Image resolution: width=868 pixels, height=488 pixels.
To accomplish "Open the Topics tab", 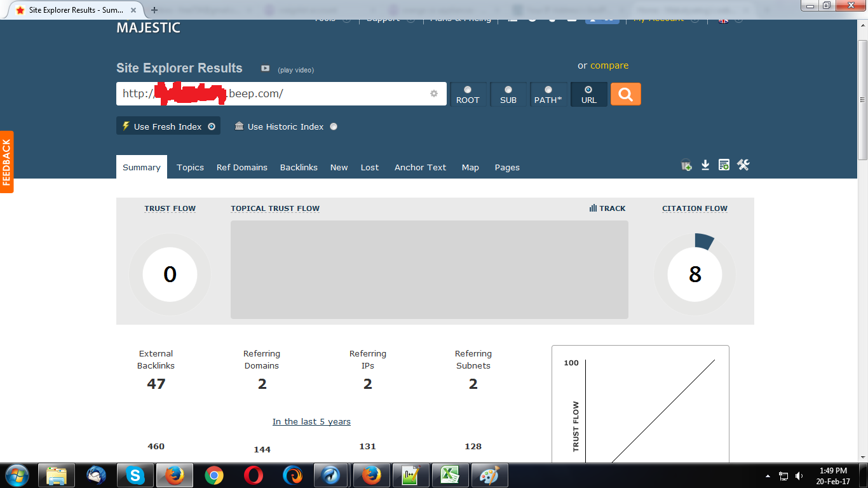I will click(x=191, y=167).
